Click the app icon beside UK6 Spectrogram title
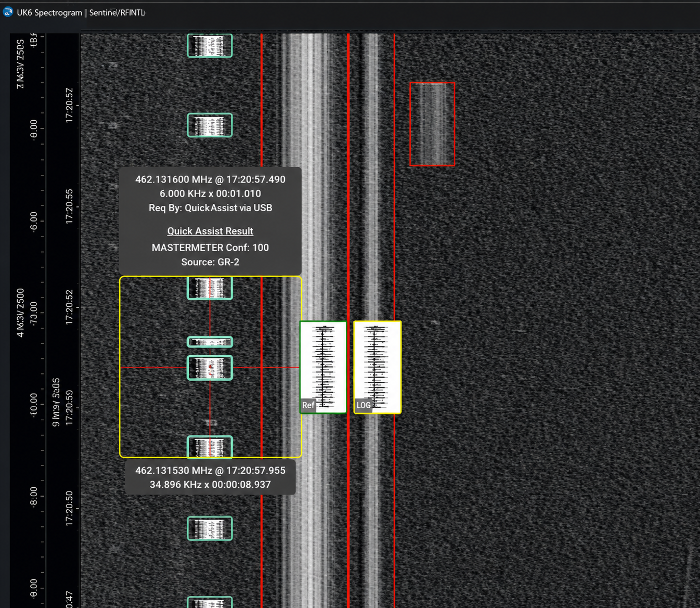This screenshot has width=700, height=608. point(8,11)
